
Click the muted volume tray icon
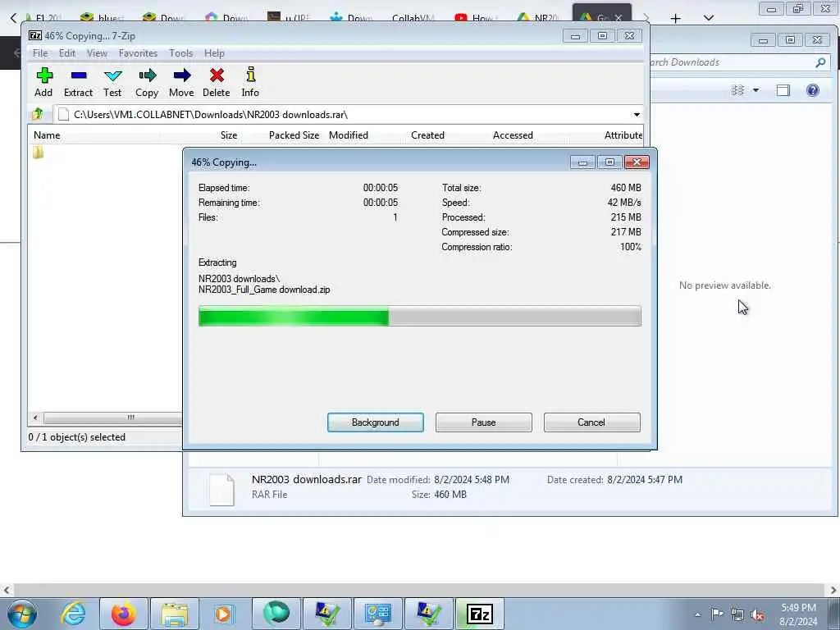(757, 614)
